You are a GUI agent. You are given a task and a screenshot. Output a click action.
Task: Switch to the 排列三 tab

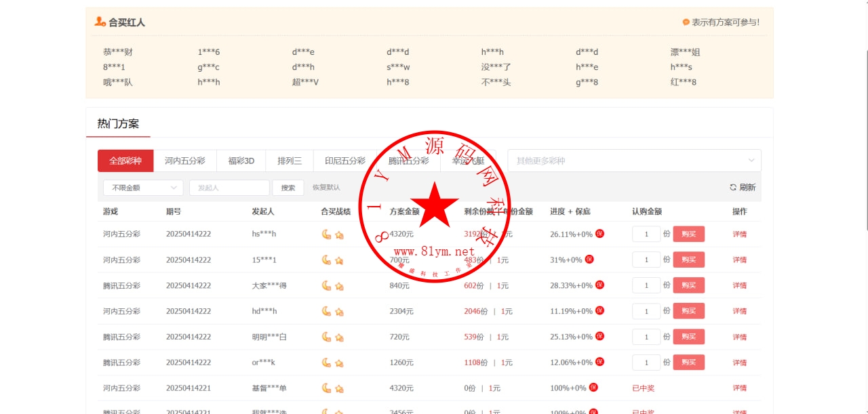[290, 161]
